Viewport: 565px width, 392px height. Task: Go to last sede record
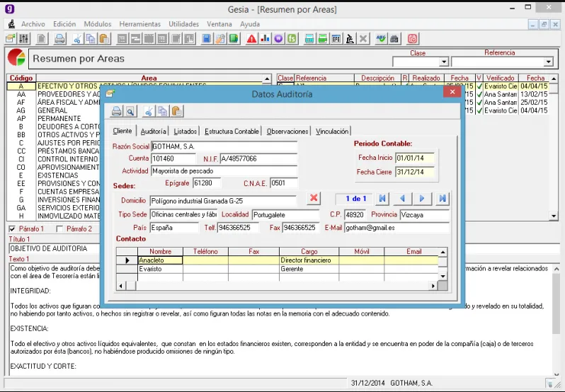pos(442,198)
